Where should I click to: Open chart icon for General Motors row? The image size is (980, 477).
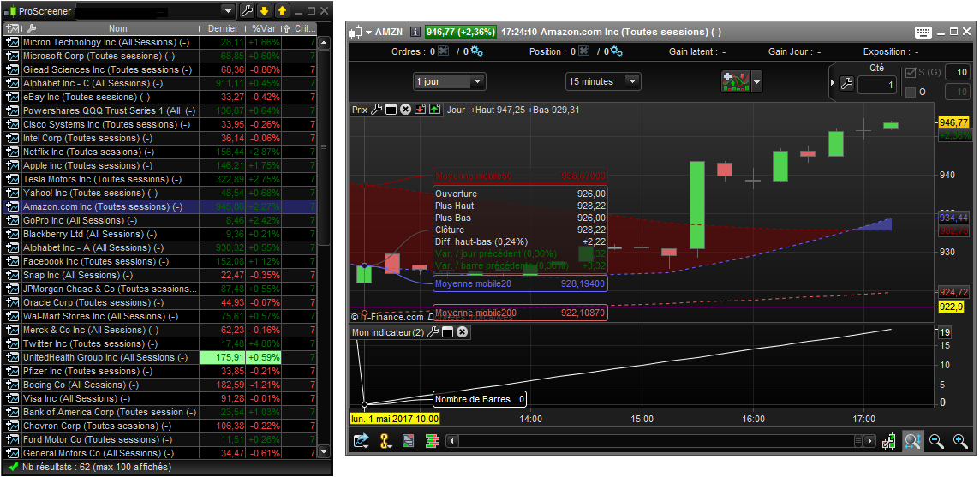pyautogui.click(x=13, y=453)
